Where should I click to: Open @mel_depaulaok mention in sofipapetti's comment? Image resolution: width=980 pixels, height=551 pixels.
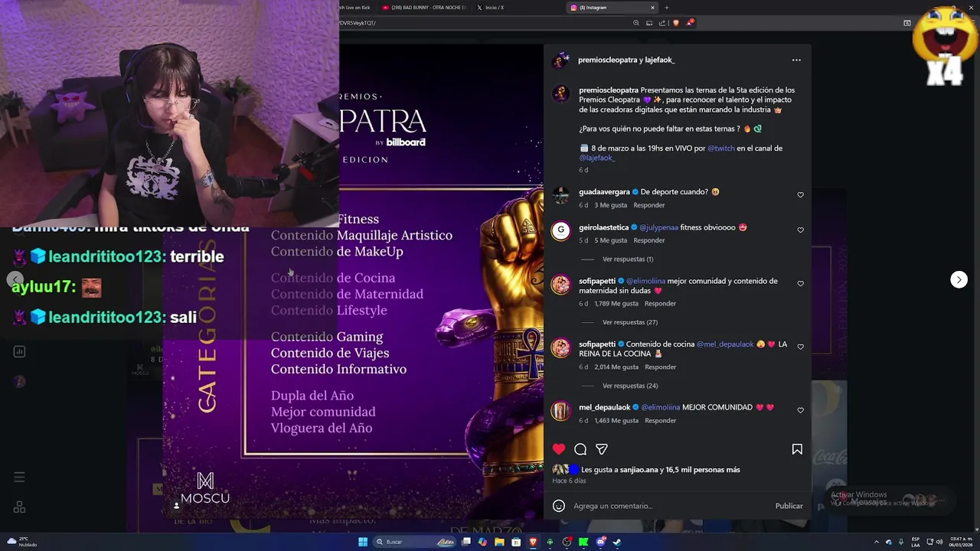pos(725,344)
